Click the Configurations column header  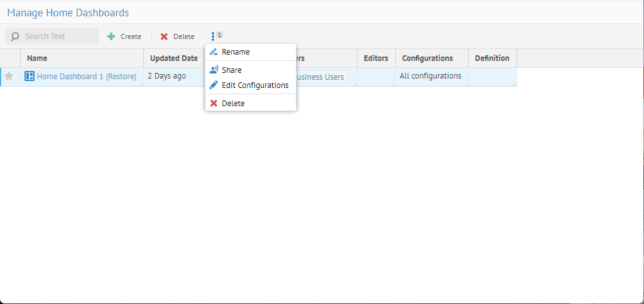[427, 58]
